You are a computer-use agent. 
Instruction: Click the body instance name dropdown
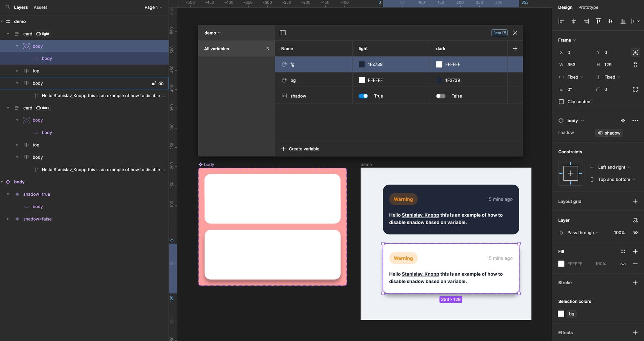(576, 120)
